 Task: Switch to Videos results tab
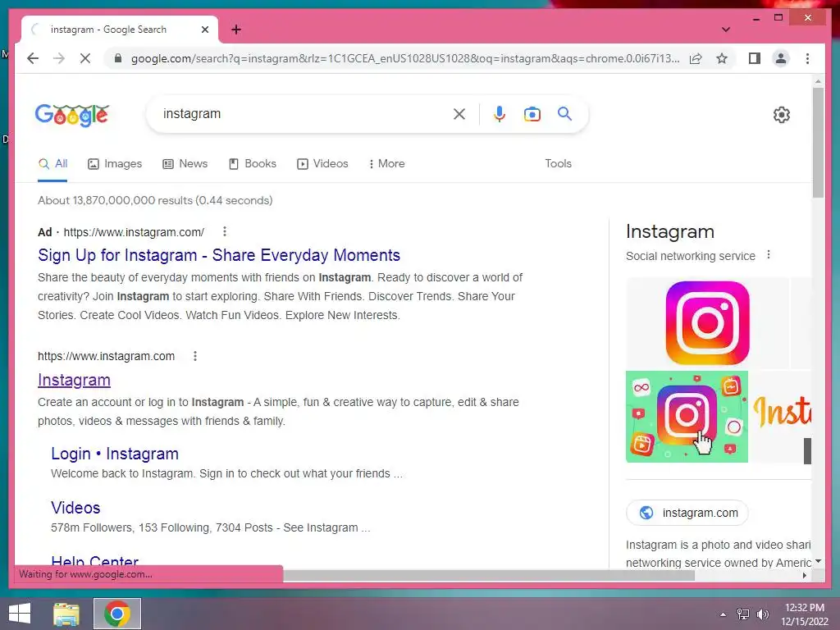point(322,164)
